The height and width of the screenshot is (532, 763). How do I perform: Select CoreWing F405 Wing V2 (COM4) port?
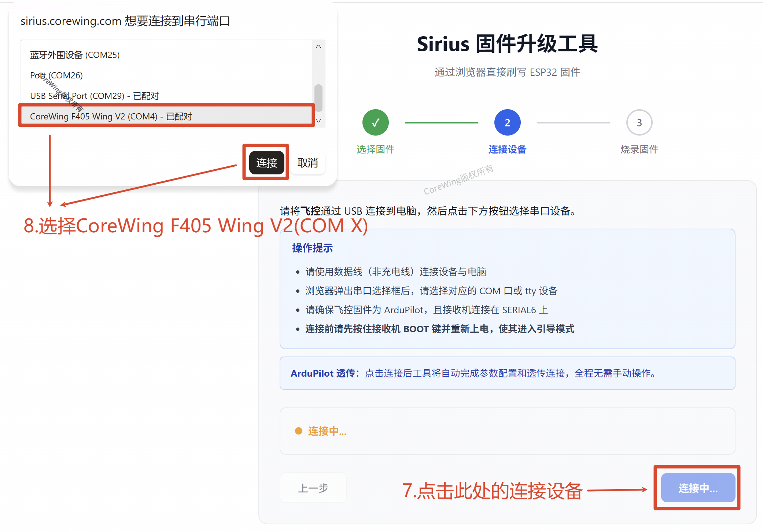pos(166,116)
